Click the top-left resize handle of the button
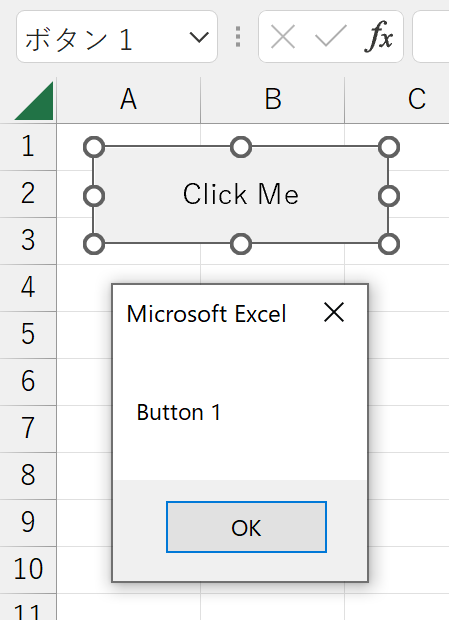449x620 pixels. tap(94, 147)
